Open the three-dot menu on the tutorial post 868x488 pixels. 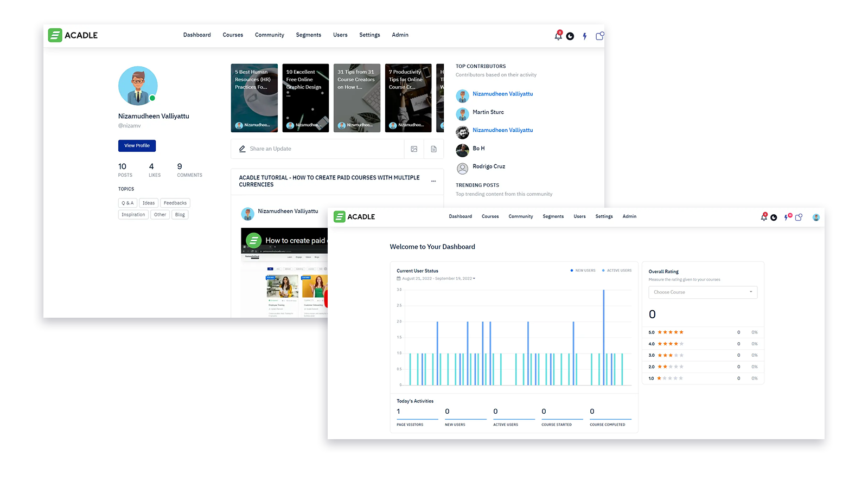433,181
